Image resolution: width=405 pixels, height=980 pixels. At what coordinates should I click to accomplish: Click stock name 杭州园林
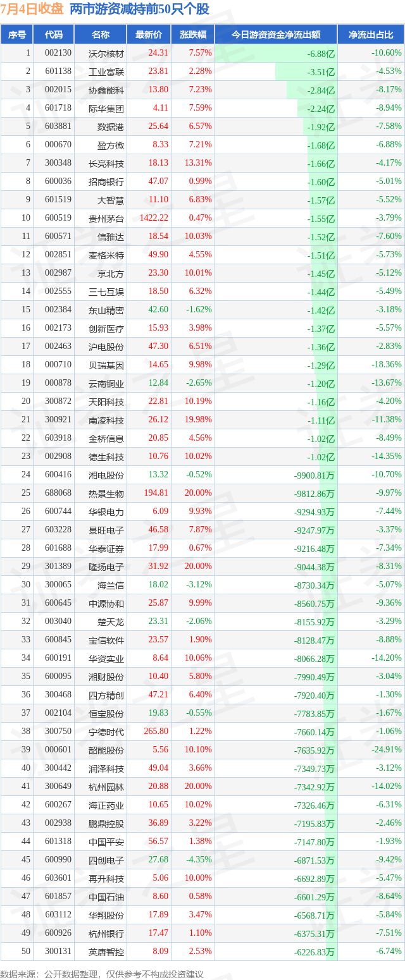106,787
